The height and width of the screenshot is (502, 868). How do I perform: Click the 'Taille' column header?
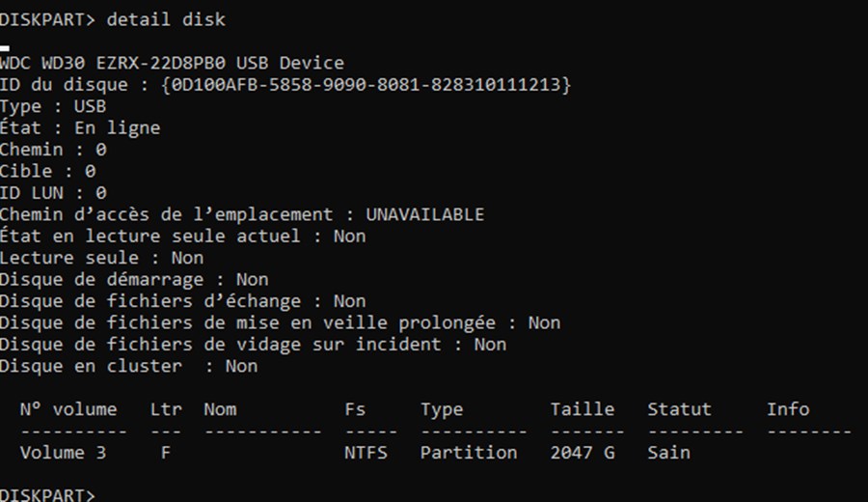click(583, 409)
